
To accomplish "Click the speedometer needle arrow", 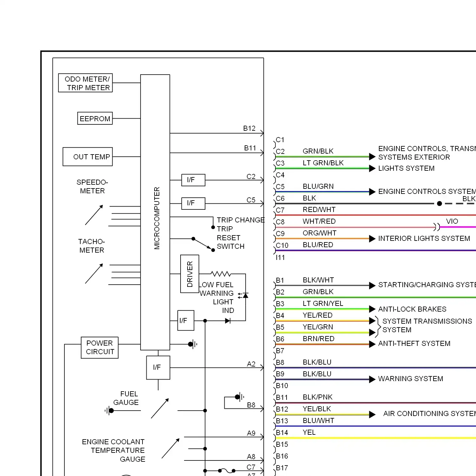I will [94, 215].
